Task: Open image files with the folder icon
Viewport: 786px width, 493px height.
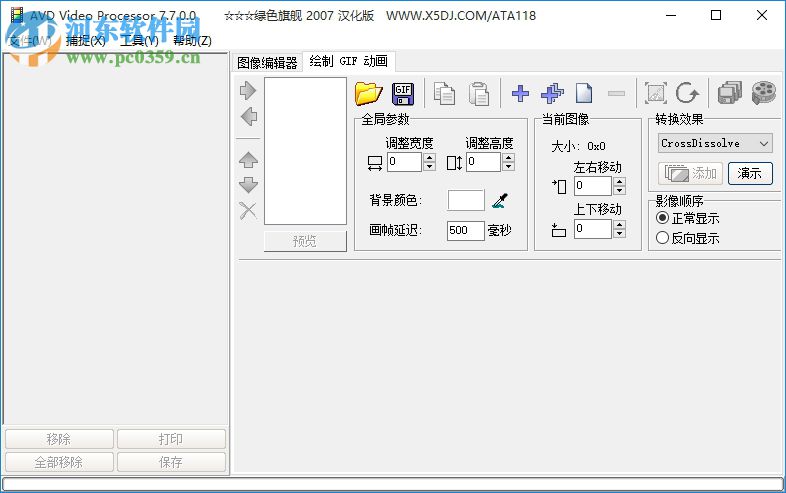Action: [368, 93]
